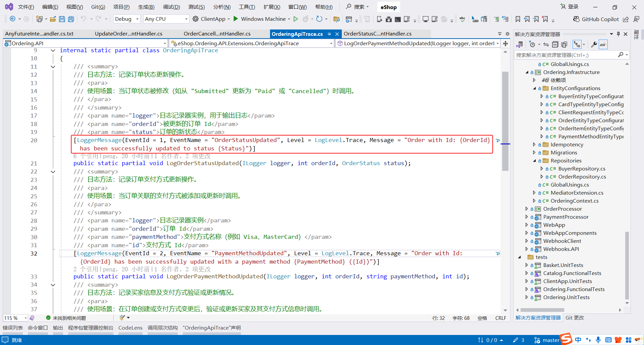Switch to the Git 更改 tab

575,318
